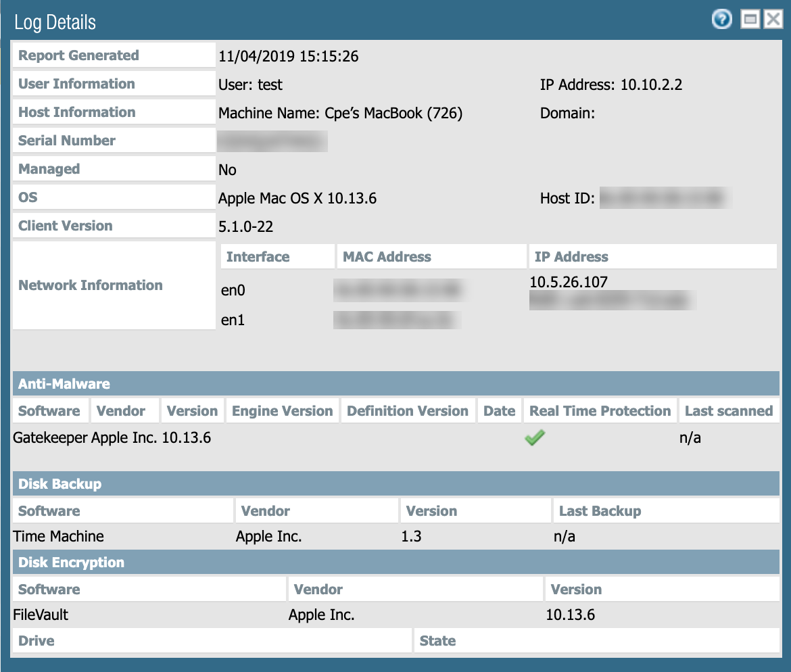Maximize the Log Details window
791x672 pixels.
point(749,20)
